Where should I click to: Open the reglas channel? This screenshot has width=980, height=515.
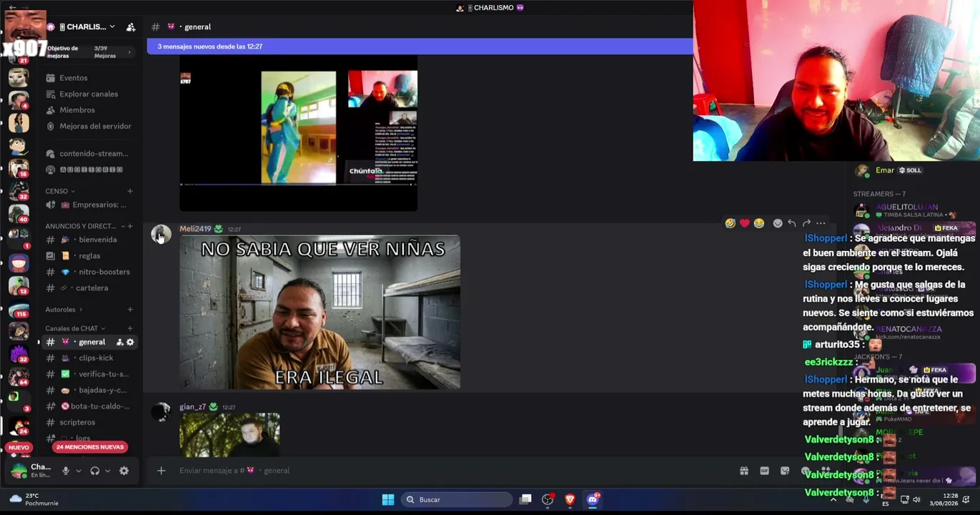pyautogui.click(x=89, y=256)
